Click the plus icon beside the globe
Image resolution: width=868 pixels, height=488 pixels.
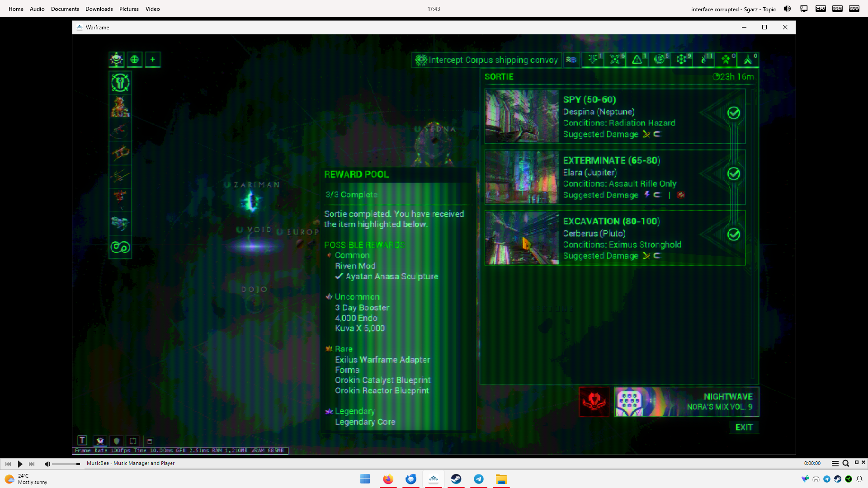(153, 60)
